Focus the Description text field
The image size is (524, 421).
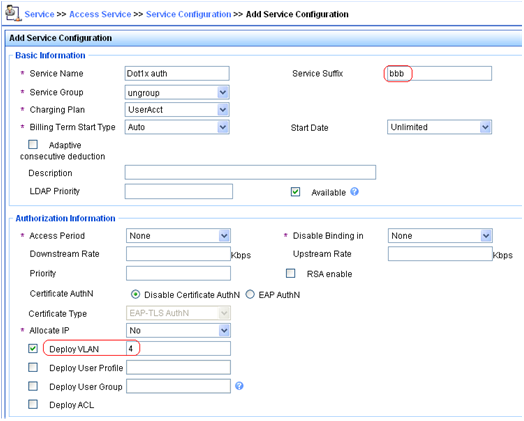(x=250, y=172)
